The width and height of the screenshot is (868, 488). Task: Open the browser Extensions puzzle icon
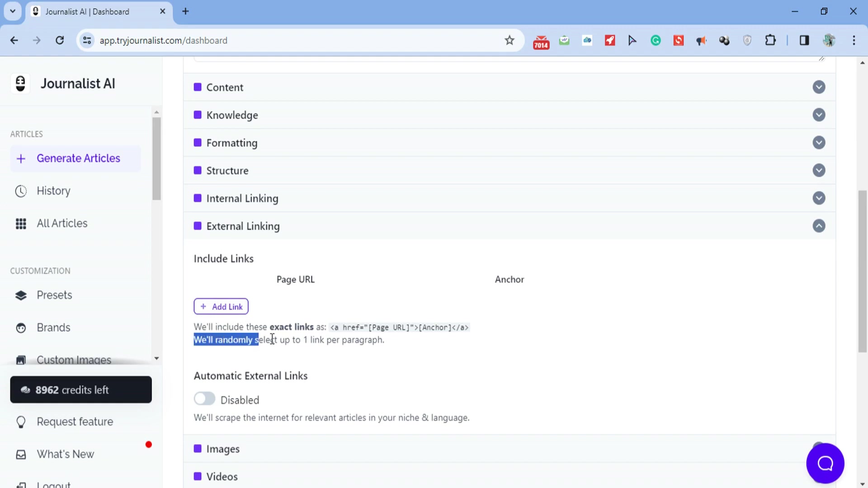(x=770, y=41)
